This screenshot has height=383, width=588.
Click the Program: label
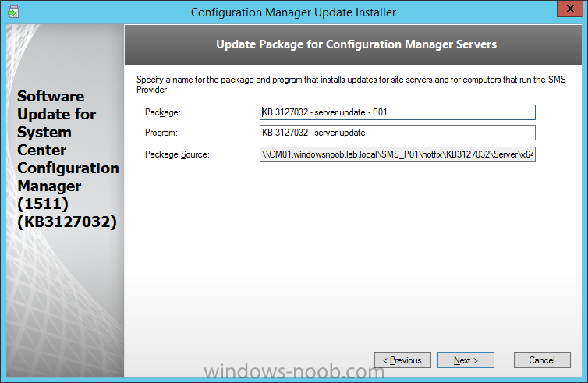161,133
